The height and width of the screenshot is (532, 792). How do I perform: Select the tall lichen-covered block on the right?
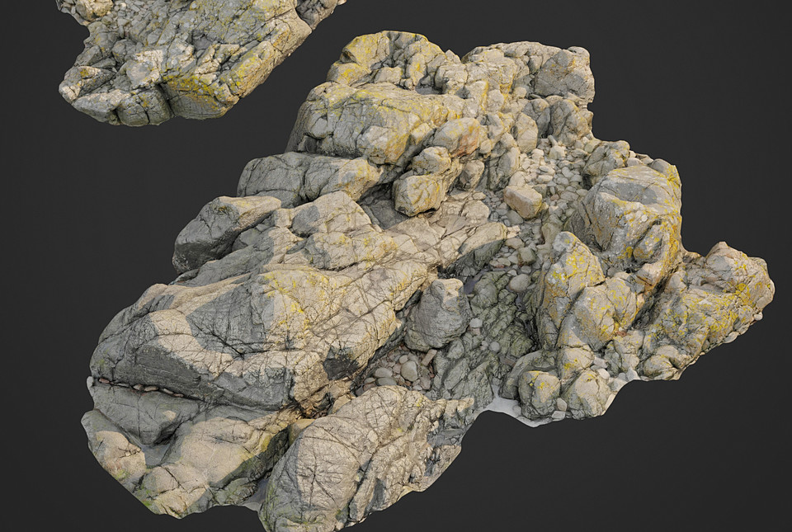click(631, 217)
